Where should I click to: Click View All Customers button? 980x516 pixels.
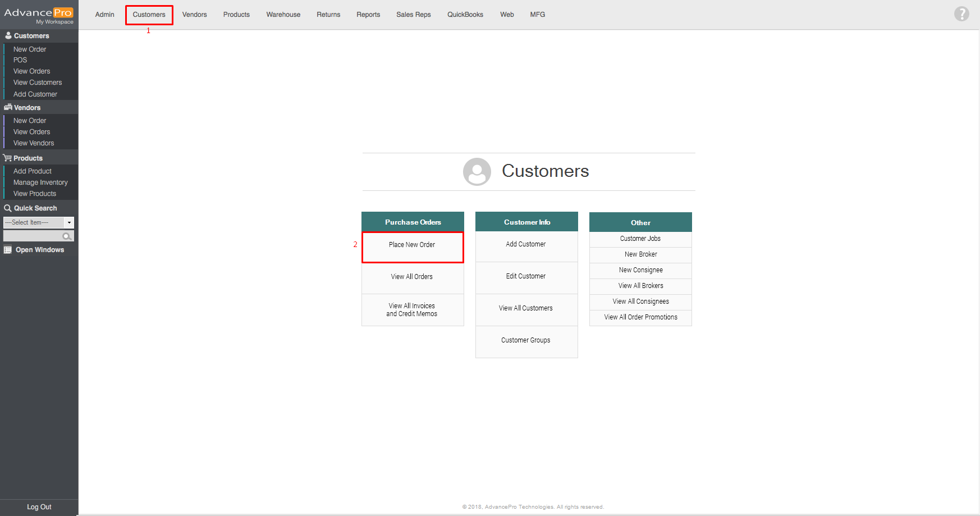tap(526, 308)
